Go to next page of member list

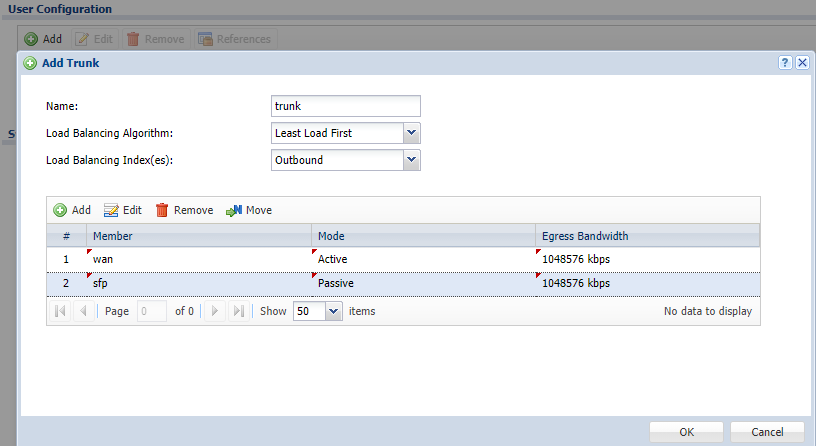(x=214, y=311)
